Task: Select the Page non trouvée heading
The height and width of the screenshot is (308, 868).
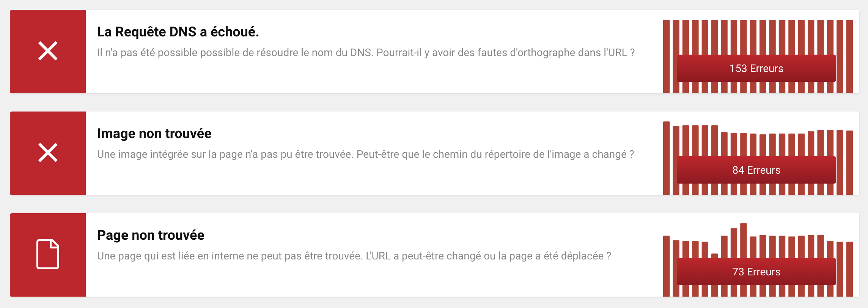Action: (151, 235)
